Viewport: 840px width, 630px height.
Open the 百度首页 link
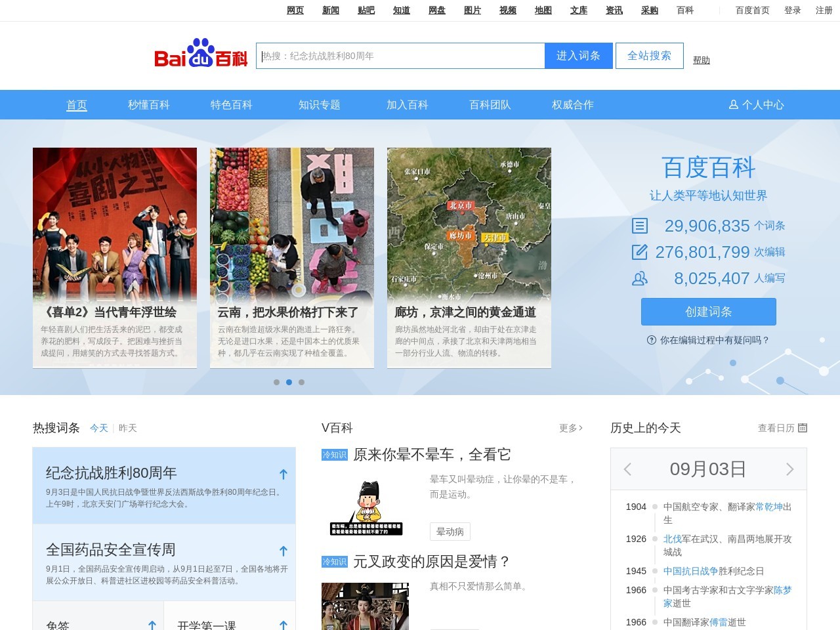pyautogui.click(x=753, y=10)
